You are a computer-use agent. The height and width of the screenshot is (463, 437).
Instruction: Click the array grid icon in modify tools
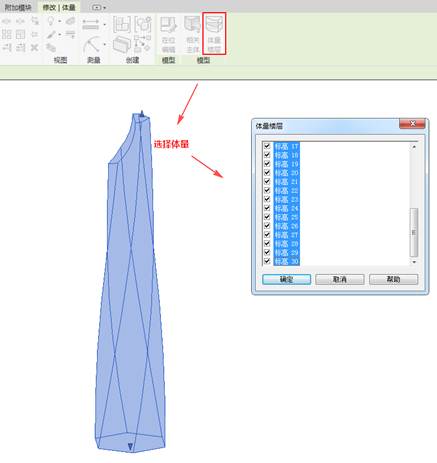coord(7,34)
